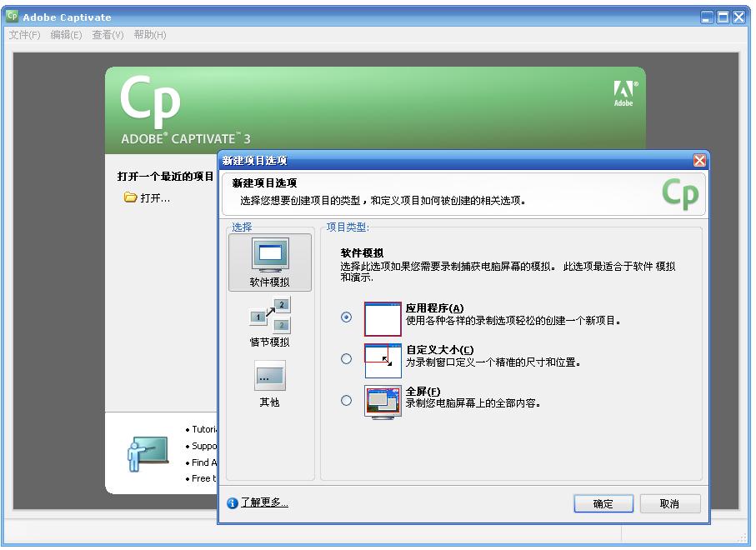Click the 自定义大小(C) option label
Image resolution: width=756 pixels, height=550 pixels.
(440, 349)
